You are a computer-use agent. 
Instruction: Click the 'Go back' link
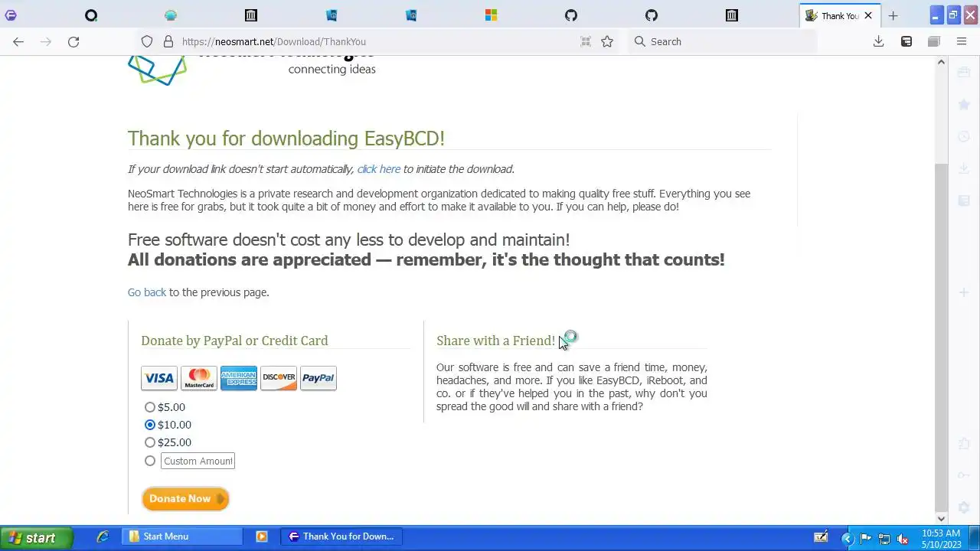click(147, 292)
